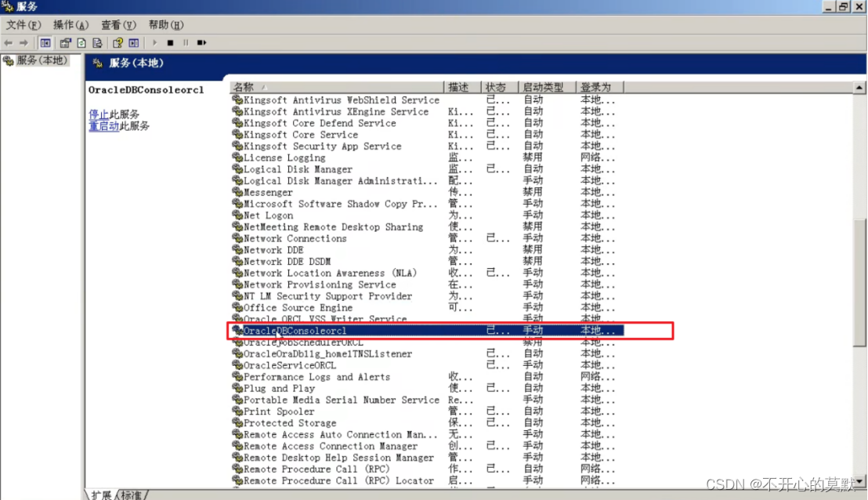
Task: Sort by the 启动类型 column header
Action: [547, 87]
